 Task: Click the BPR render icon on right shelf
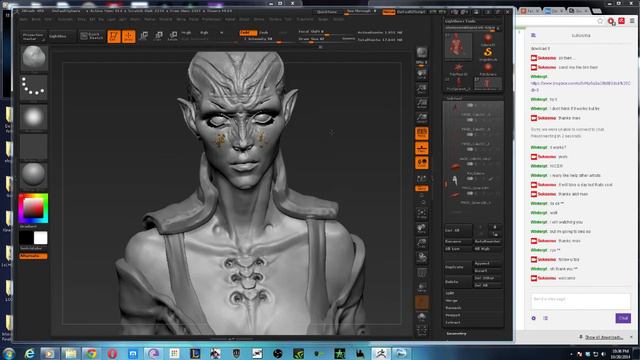click(x=422, y=52)
